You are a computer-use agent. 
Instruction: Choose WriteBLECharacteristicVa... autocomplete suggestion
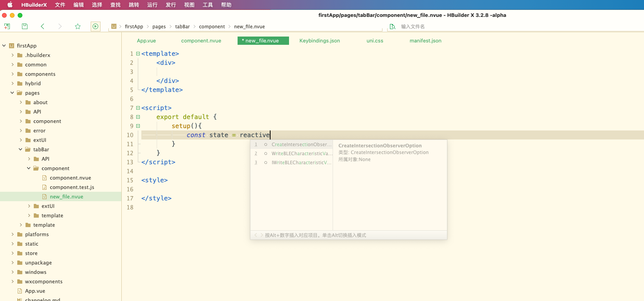pos(292,154)
